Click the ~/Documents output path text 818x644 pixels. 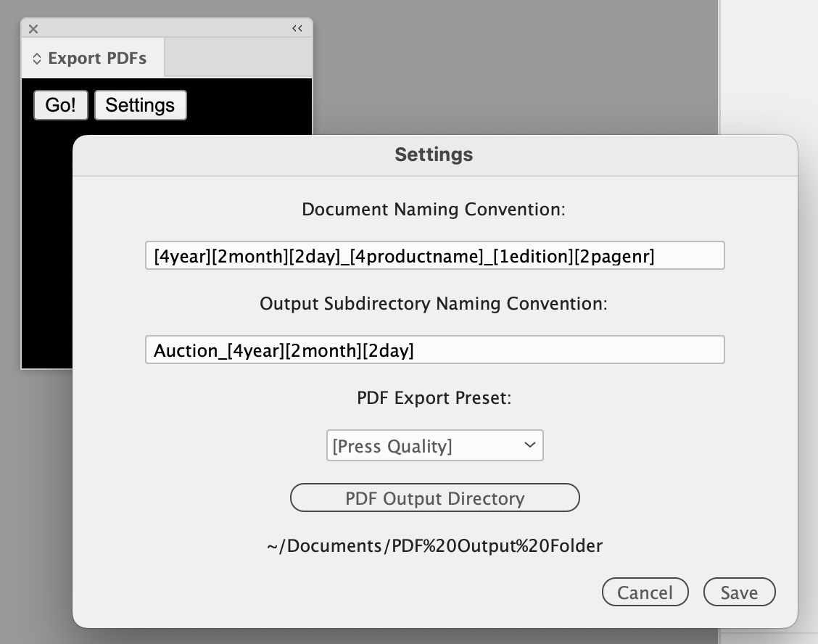434,545
